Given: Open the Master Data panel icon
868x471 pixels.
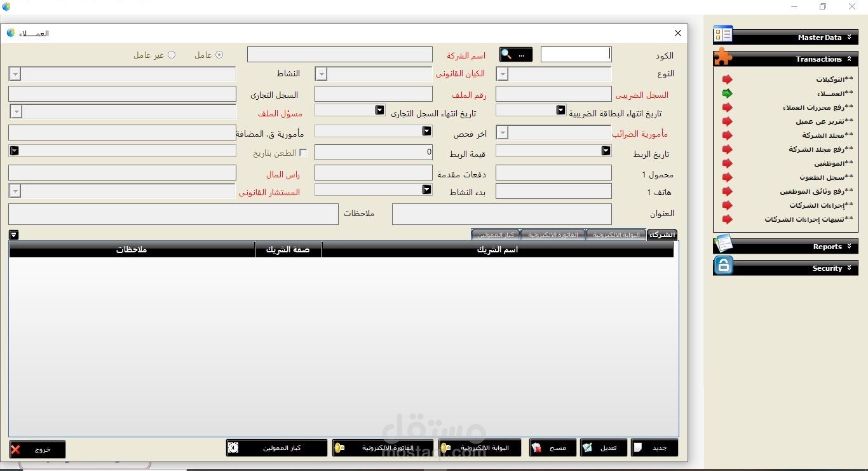Looking at the screenshot, I should (x=722, y=34).
